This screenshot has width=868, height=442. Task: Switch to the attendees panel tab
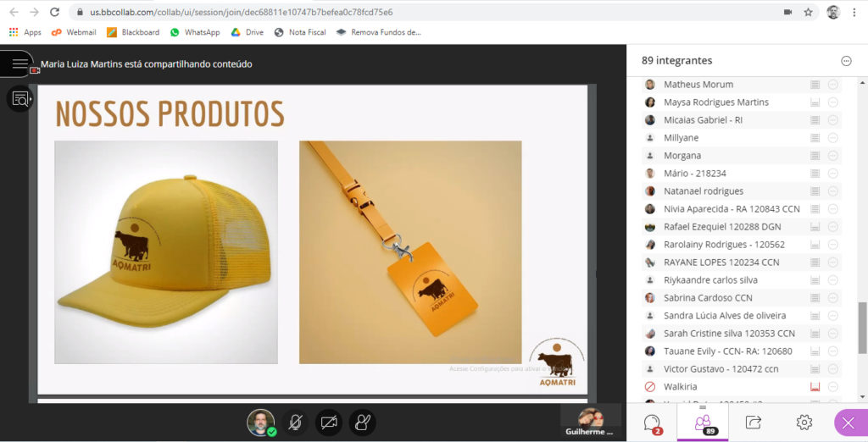coord(703,422)
